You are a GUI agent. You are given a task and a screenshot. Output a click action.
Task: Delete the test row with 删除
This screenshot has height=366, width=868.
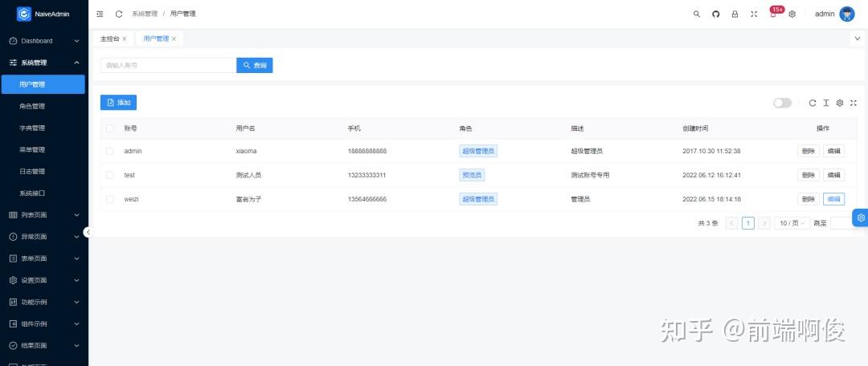tap(809, 175)
